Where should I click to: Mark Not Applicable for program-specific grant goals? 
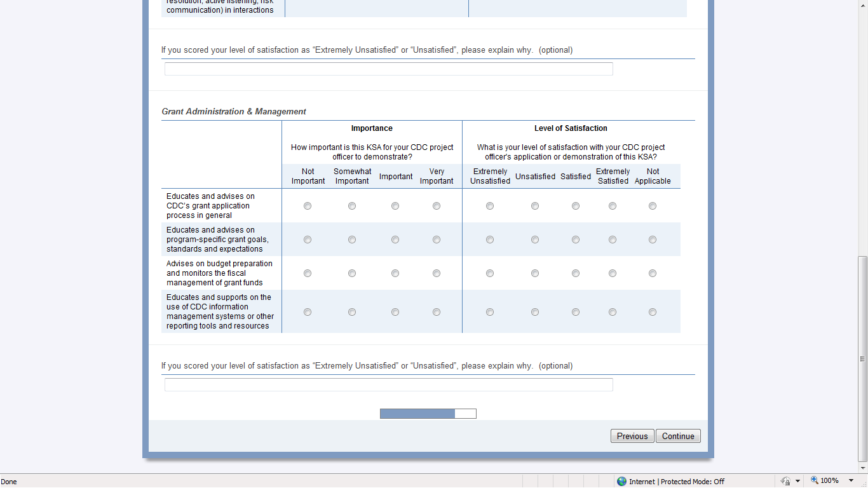[653, 240]
